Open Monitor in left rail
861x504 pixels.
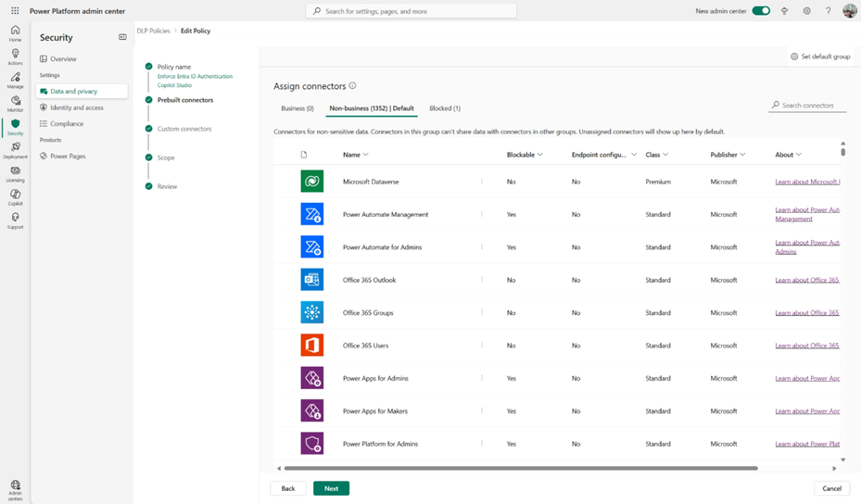(16, 103)
